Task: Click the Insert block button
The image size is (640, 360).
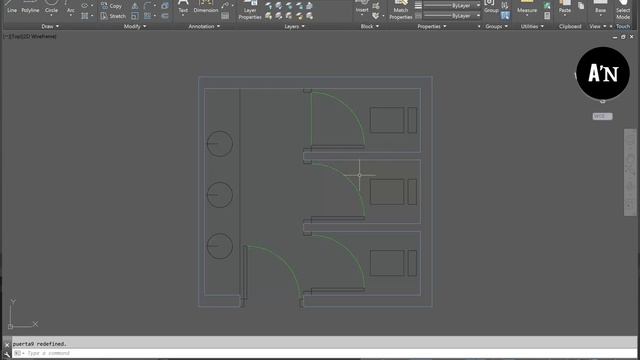Action: point(362,7)
